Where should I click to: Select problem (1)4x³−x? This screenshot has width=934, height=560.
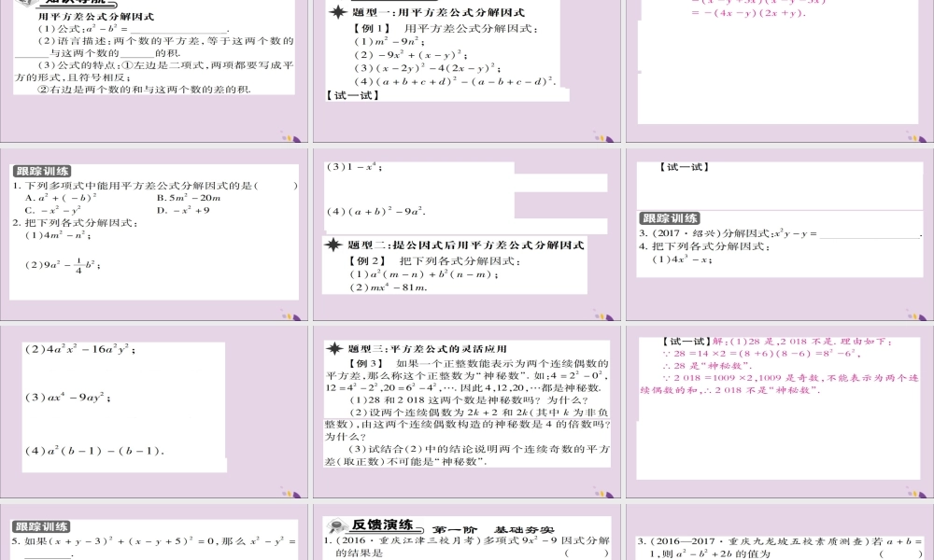pos(682,259)
